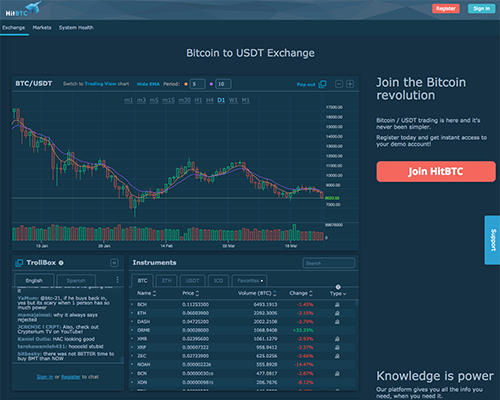This screenshot has width=500, height=400.
Task: Click the purple EMA color dot
Action: 211,84
